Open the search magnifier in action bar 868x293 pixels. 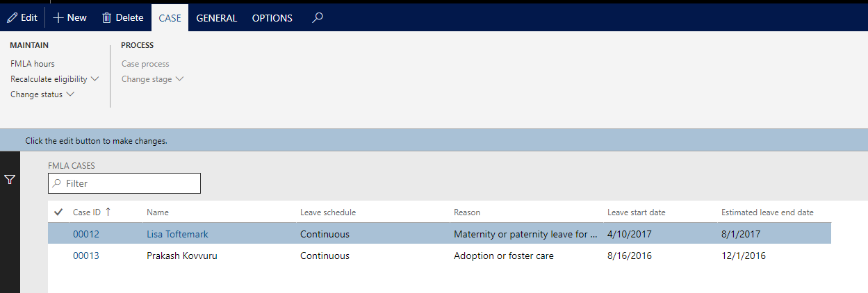point(318,18)
